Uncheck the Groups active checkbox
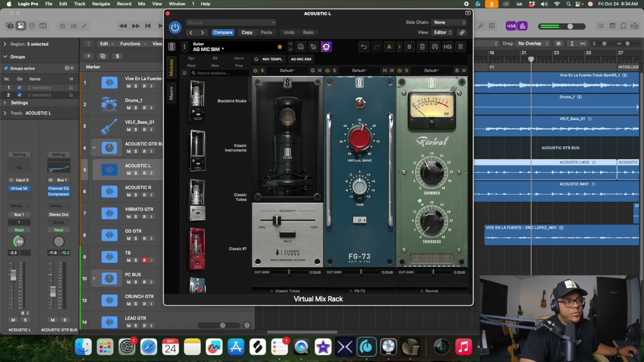This screenshot has width=644, height=362. [x=6, y=68]
